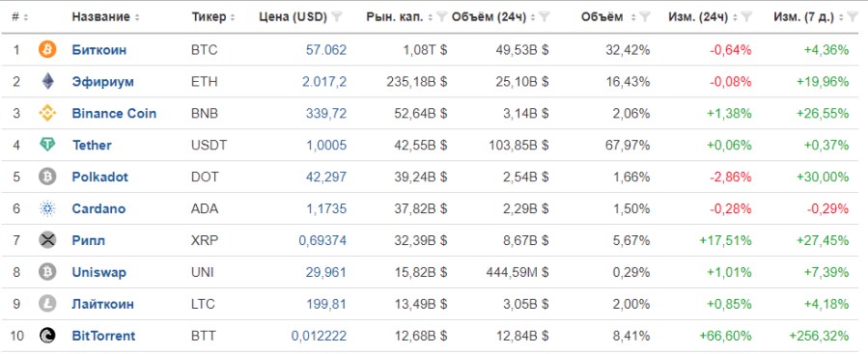Click the Litecoin grey coin icon
The image size is (868, 354).
47,304
